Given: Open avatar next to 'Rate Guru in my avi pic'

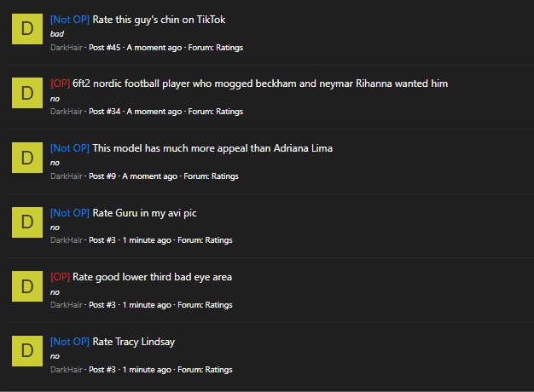Looking at the screenshot, I should click(27, 222).
